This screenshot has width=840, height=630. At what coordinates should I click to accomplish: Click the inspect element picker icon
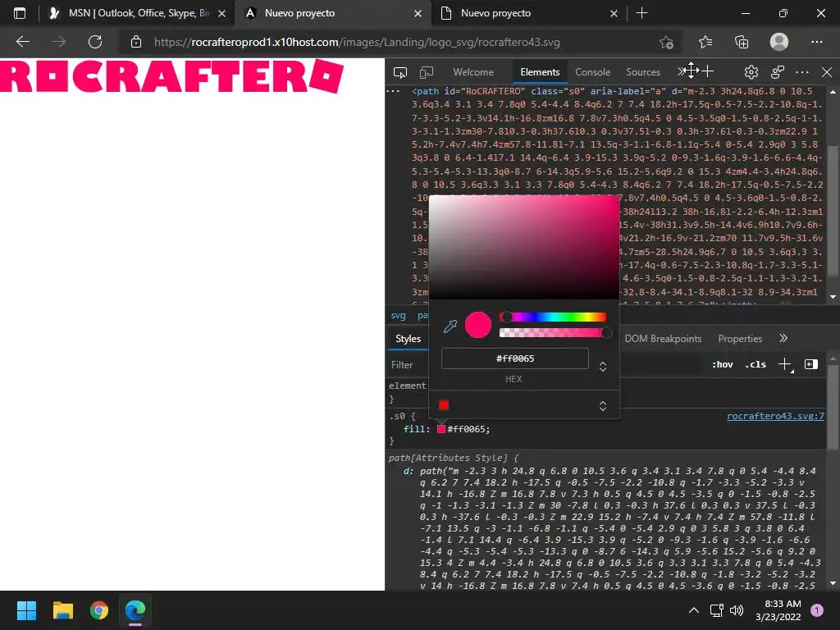click(x=399, y=72)
